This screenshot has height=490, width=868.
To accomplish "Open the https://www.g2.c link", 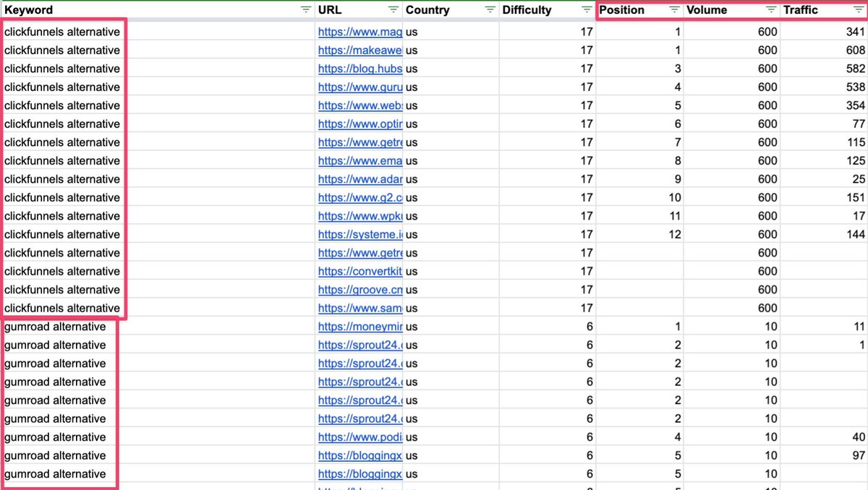I will pyautogui.click(x=359, y=197).
